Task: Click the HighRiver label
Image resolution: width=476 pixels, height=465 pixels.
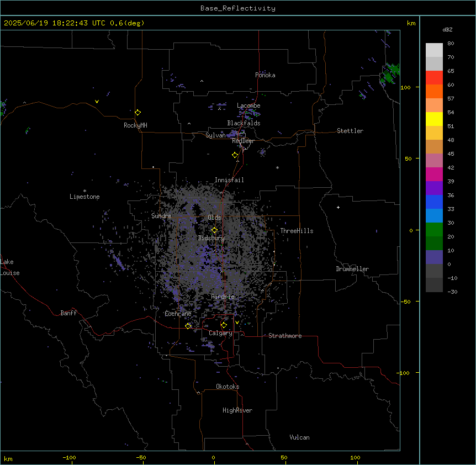Action: pos(237,410)
